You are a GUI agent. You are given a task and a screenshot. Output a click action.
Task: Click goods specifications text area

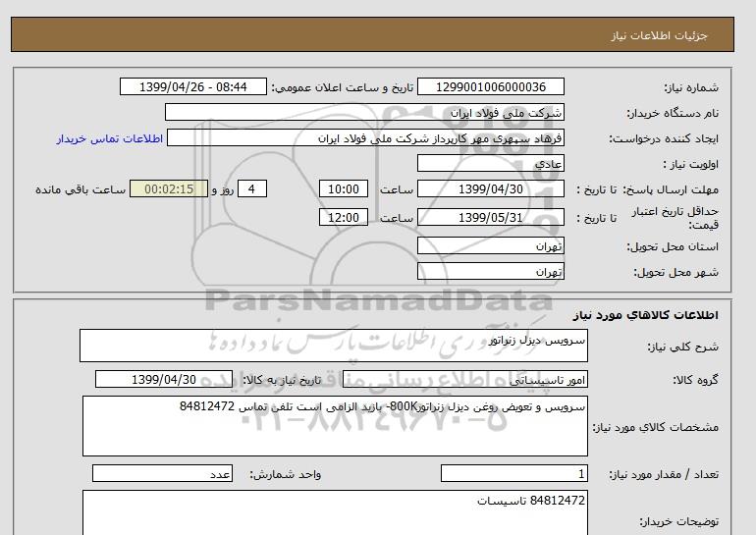coord(335,426)
